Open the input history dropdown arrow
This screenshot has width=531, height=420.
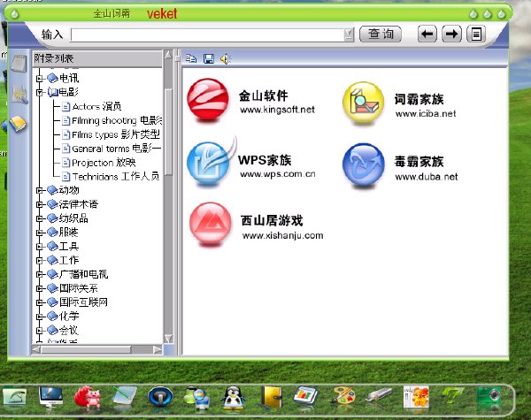click(x=348, y=34)
